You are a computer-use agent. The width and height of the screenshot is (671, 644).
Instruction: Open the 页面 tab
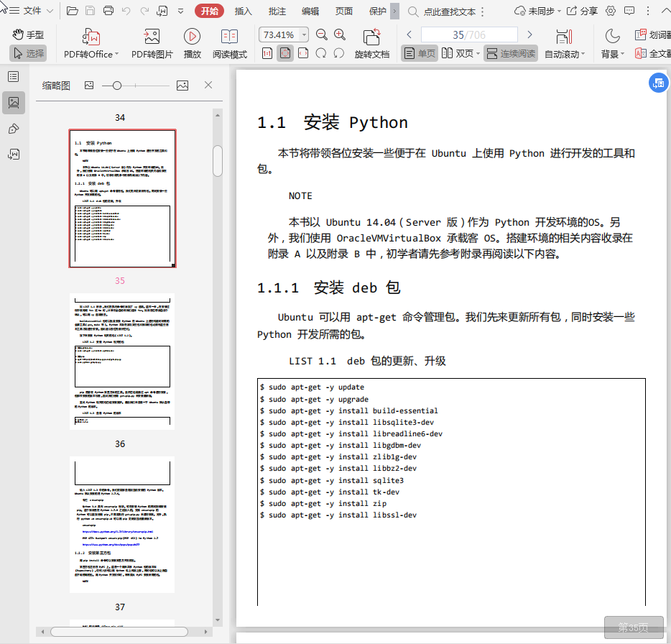(x=343, y=11)
